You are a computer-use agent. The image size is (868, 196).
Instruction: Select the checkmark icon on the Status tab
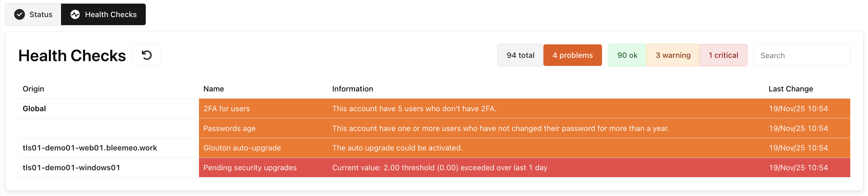pyautogui.click(x=19, y=14)
